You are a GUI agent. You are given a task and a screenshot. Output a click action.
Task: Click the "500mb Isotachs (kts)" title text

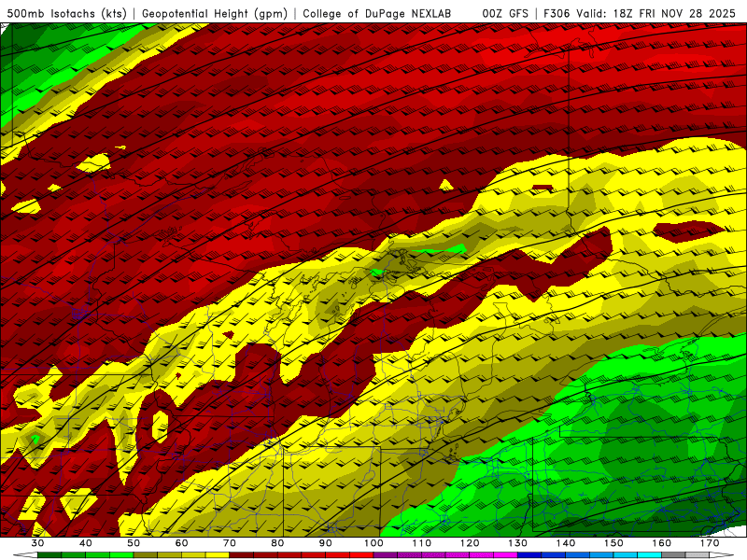[x=67, y=14]
